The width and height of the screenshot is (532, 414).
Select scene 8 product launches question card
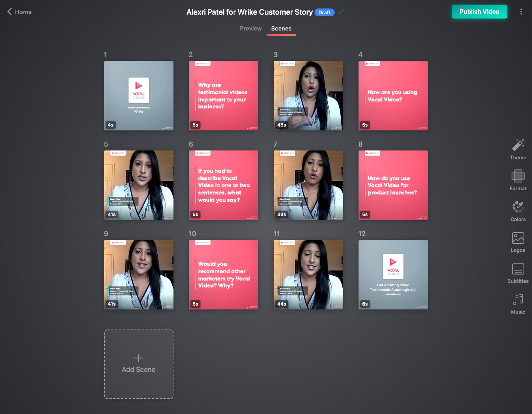(x=393, y=185)
